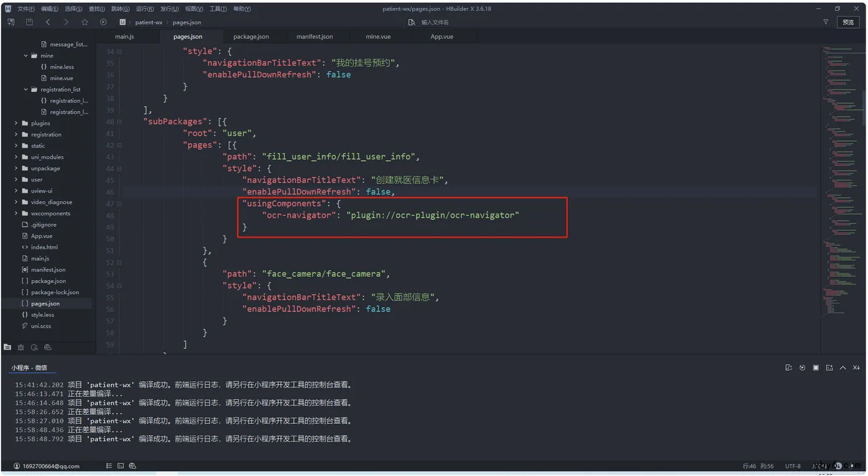Click the terminal icon in status bar
The height and width of the screenshot is (476, 868).
coord(120,466)
